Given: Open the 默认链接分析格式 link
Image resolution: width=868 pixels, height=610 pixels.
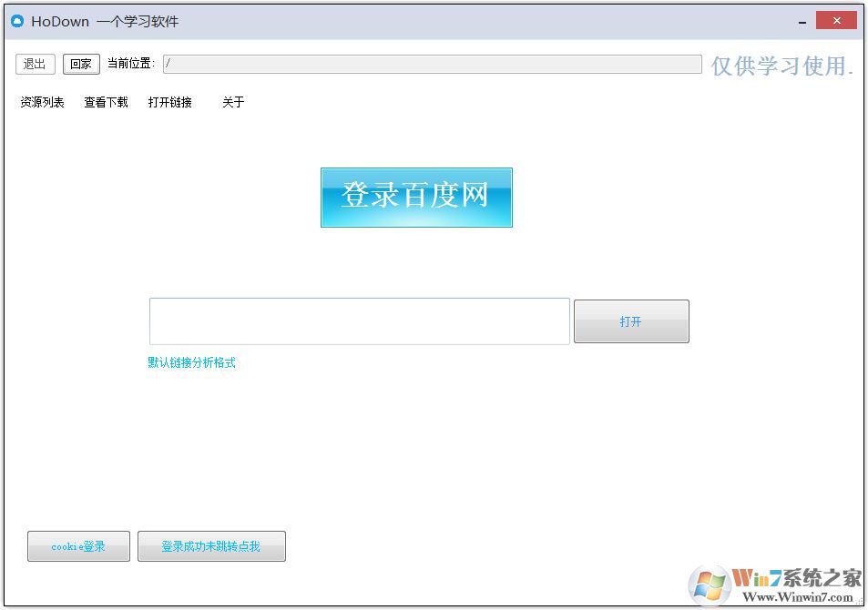Looking at the screenshot, I should coord(191,362).
